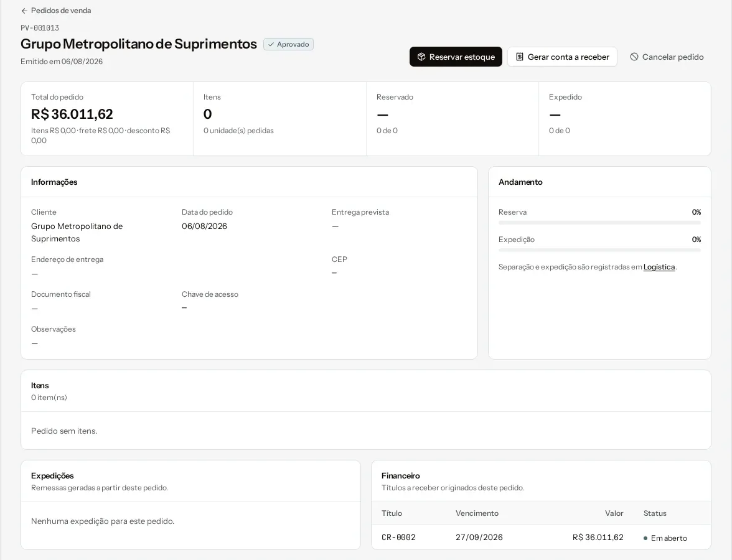Click the R$ 36.011,62 value in Financeiro table
Viewport: 732px width, 560px height.
click(x=598, y=538)
